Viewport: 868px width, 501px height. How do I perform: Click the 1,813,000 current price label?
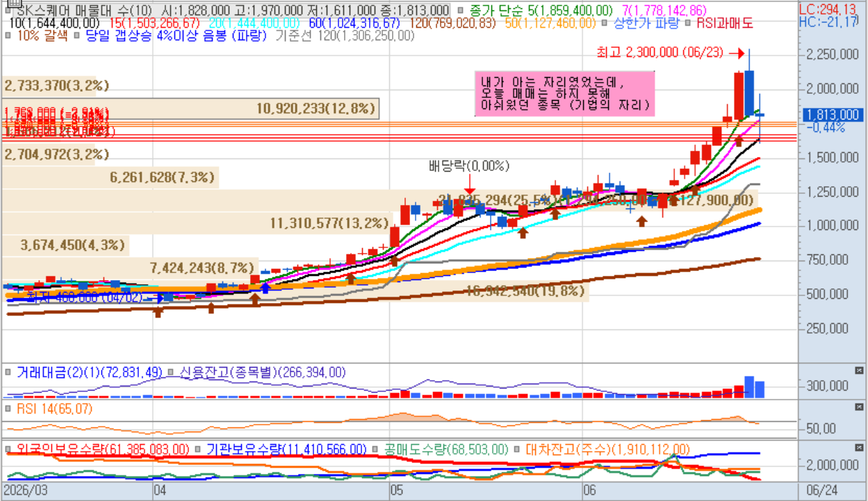[x=833, y=115]
